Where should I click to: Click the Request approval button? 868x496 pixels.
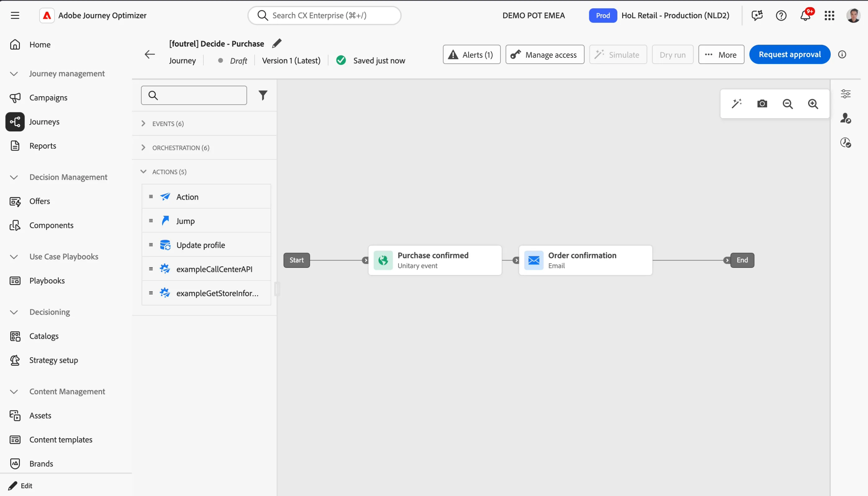coord(790,55)
